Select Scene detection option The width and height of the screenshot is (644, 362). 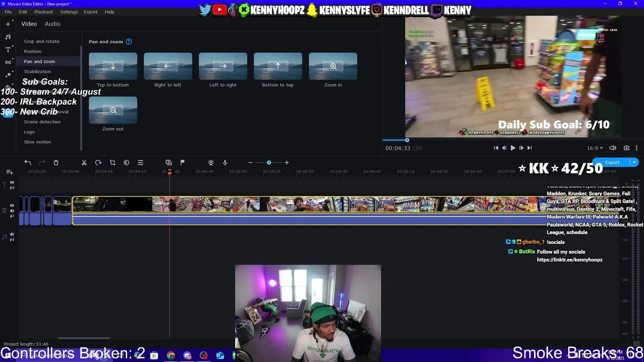click(x=42, y=122)
